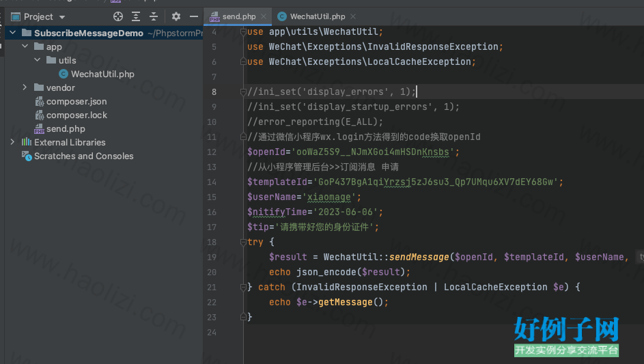Fold the comment block at line 8
644x364 pixels.
243,92
